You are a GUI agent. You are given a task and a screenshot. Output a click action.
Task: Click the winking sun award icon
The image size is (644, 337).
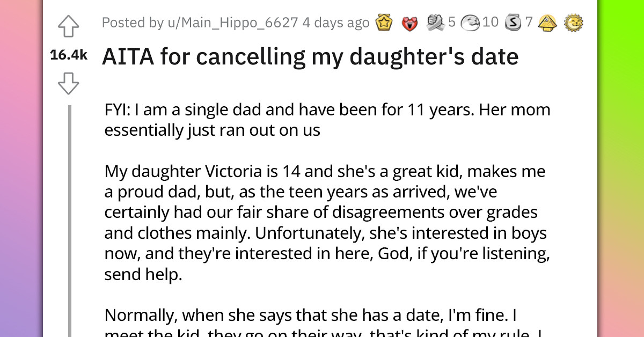(574, 24)
